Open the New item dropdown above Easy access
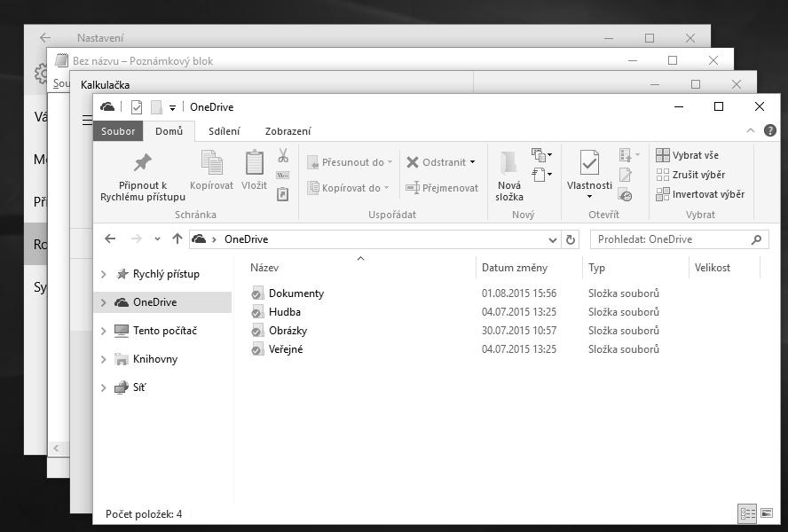Image resolution: width=788 pixels, height=532 pixels. [x=541, y=154]
